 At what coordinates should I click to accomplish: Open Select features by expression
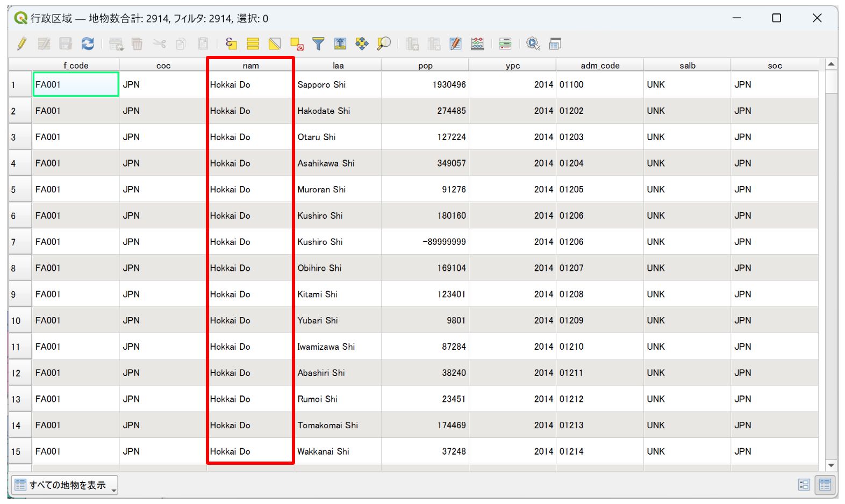coord(231,44)
